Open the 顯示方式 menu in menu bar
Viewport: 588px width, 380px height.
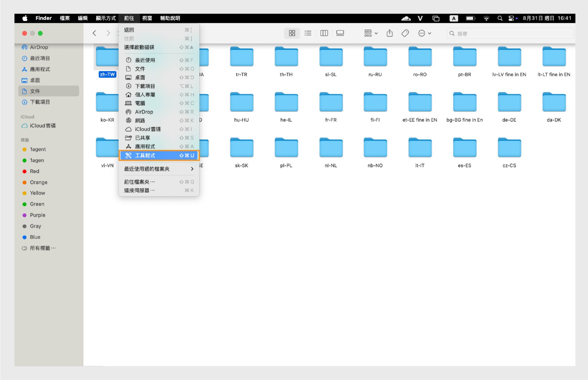106,18
